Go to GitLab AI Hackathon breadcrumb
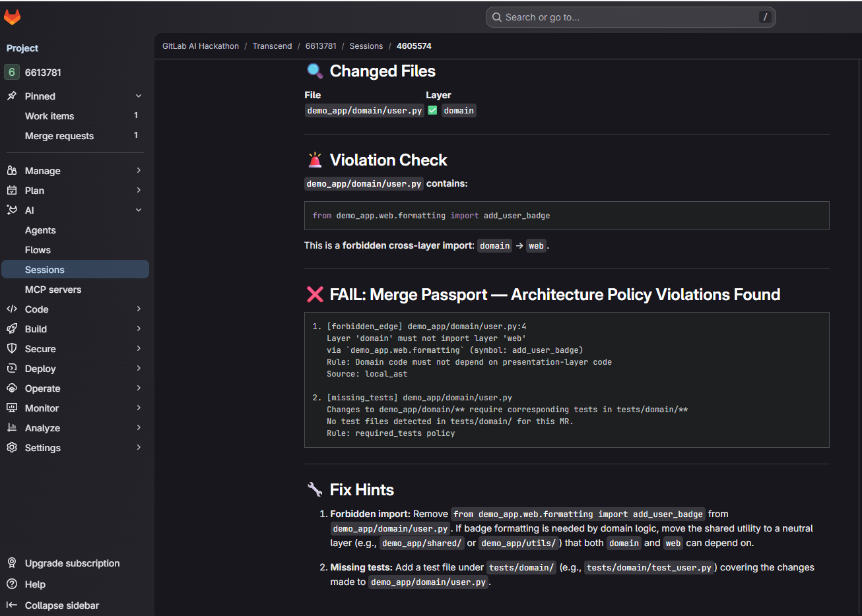 [201, 46]
